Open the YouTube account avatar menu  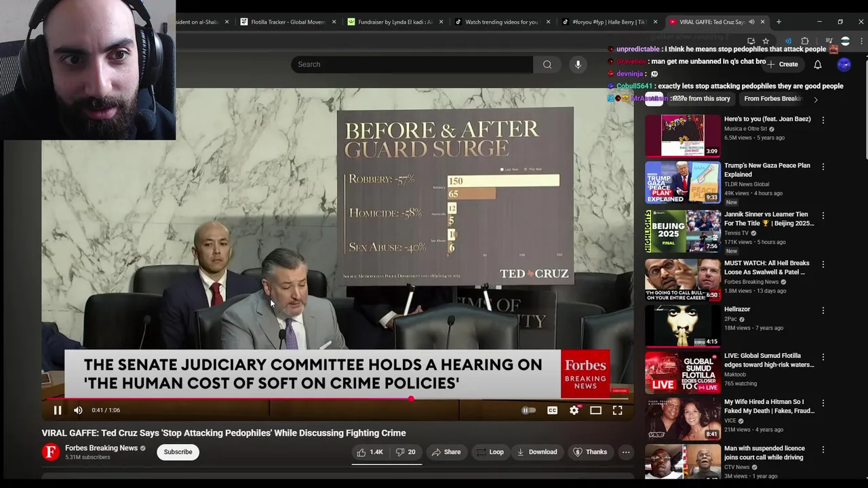[x=844, y=64]
